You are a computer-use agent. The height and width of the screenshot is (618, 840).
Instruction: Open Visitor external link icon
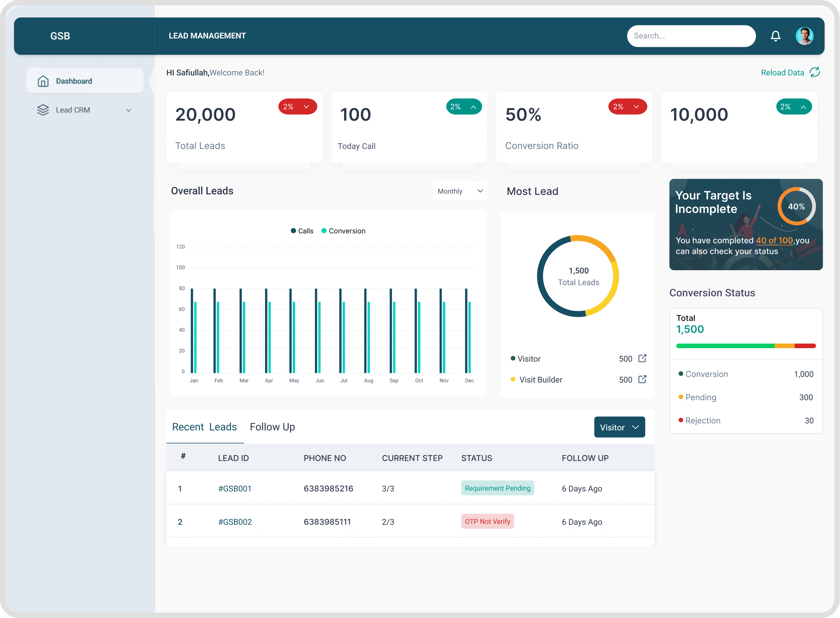point(642,358)
